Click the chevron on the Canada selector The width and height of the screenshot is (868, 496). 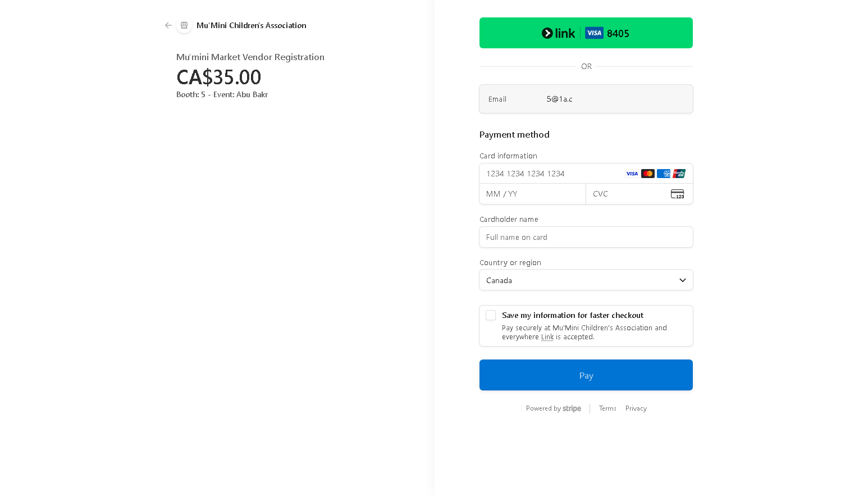click(x=682, y=280)
